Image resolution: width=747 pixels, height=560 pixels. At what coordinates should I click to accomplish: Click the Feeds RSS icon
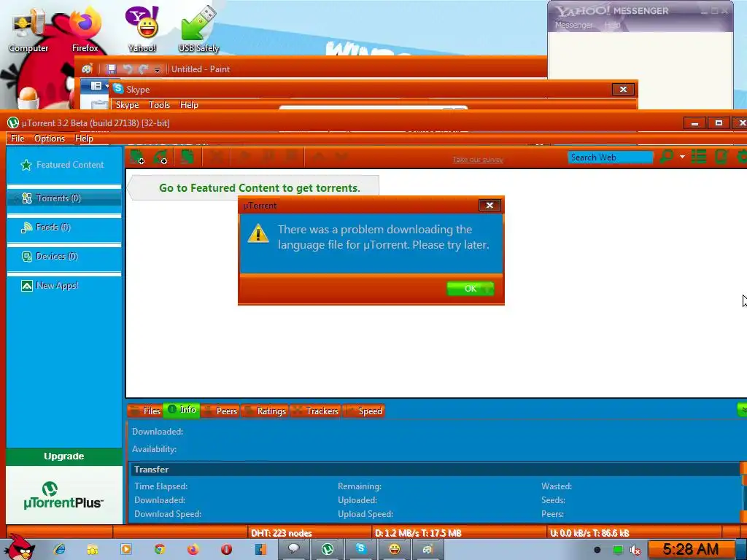(27, 227)
